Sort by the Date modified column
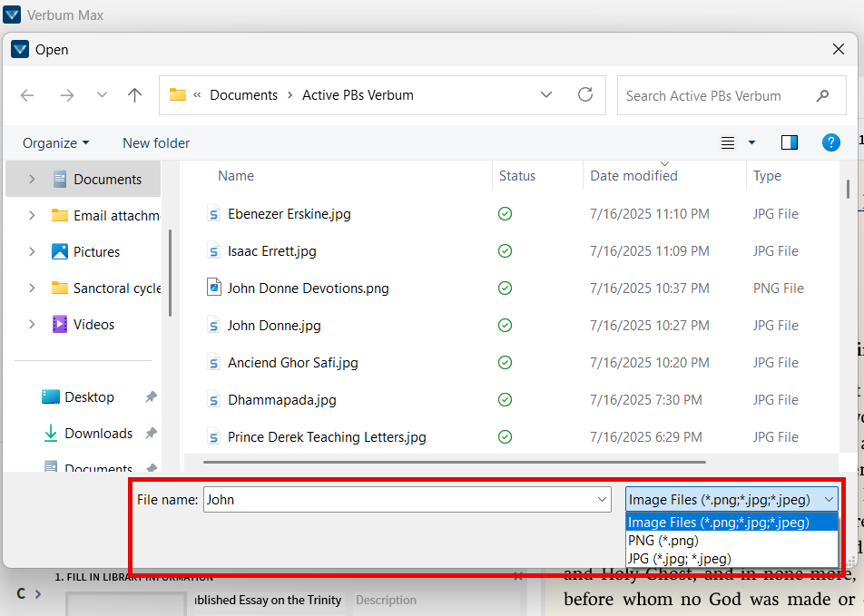The image size is (864, 616). point(633,176)
